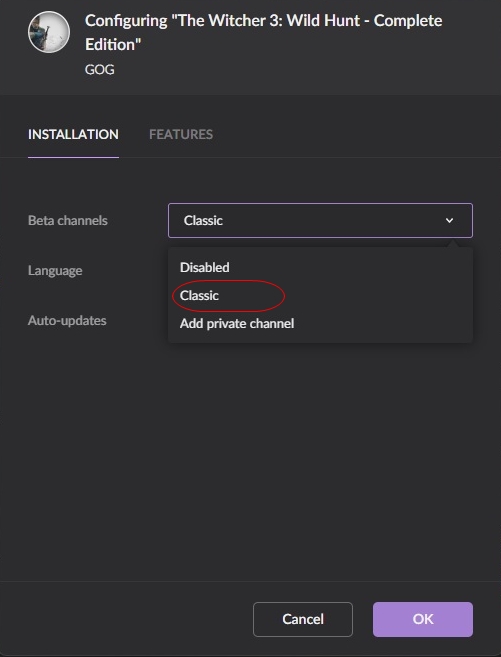
Task: Click the GOG platform label under title
Action: tap(100, 69)
